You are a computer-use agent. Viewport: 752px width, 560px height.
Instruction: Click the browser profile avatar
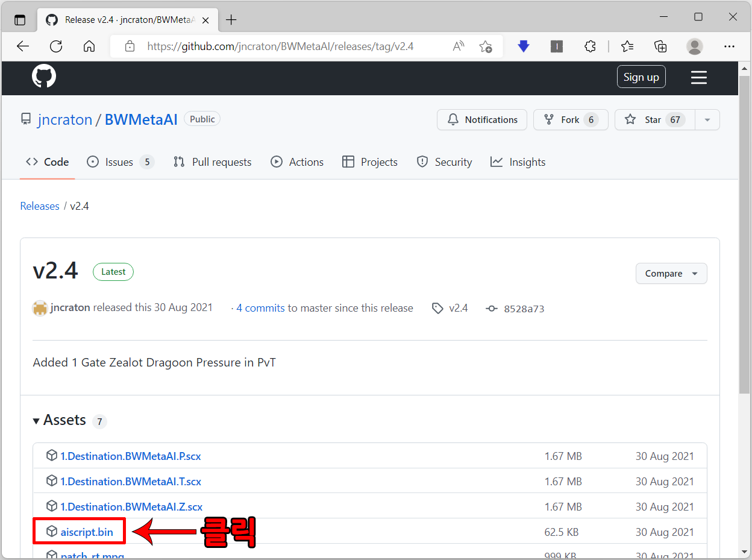point(695,46)
